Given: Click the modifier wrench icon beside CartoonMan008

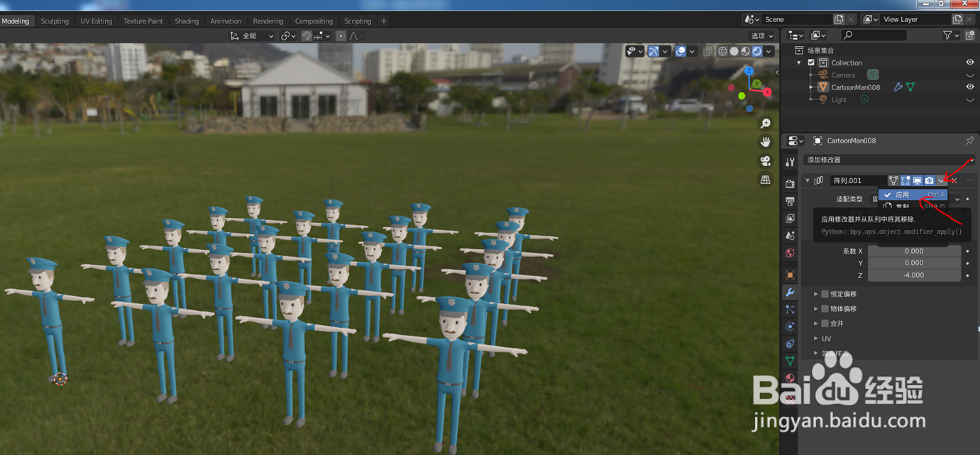Looking at the screenshot, I should pos(898,87).
